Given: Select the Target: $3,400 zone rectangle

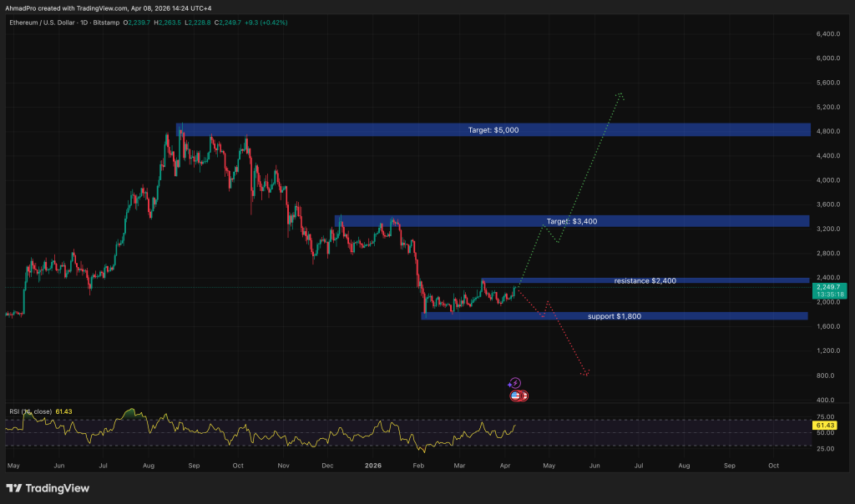Looking at the screenshot, I should click(572, 221).
